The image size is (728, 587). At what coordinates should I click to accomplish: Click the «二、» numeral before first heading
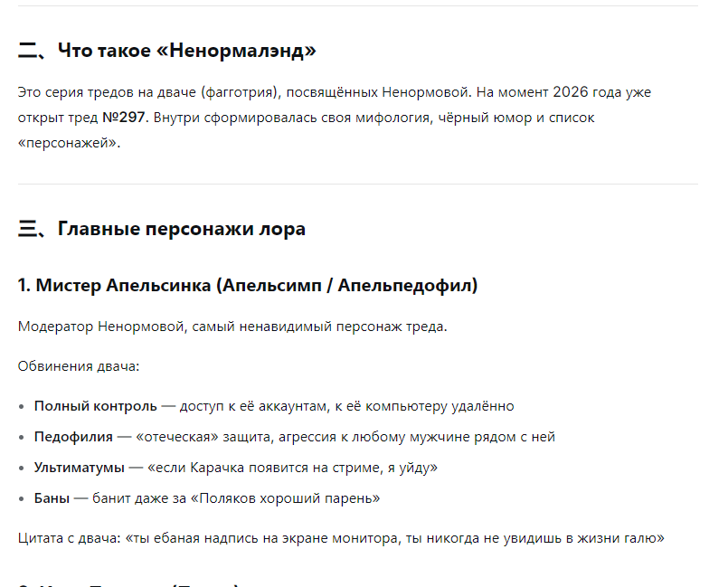coord(31,51)
